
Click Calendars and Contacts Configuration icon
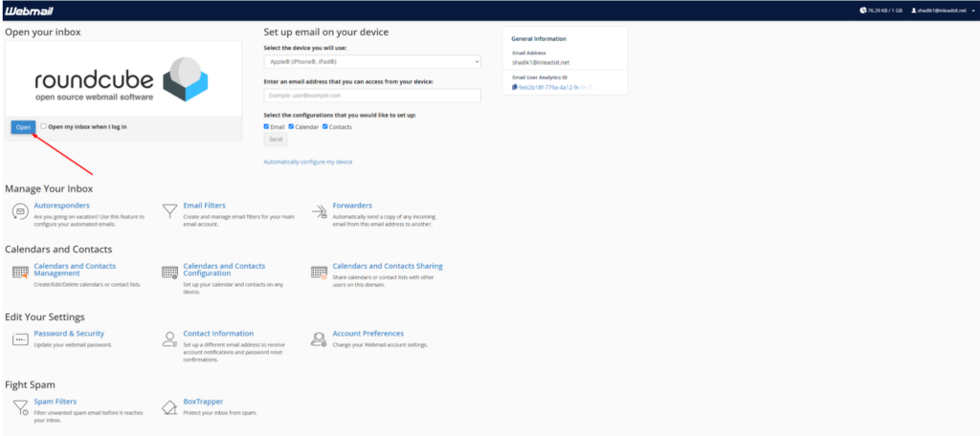pyautogui.click(x=170, y=272)
